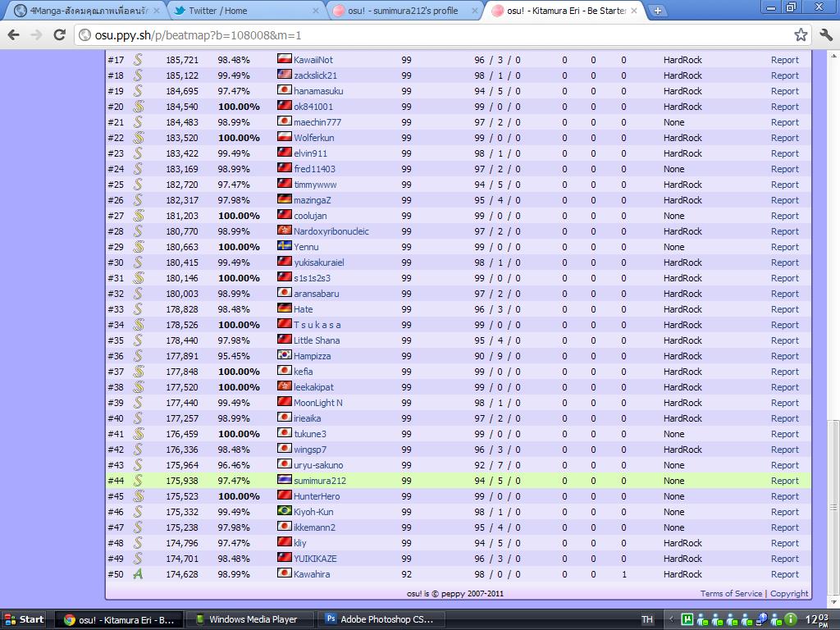Click the flag icon next to KawaiiNot
The width and height of the screenshot is (840, 630).
tap(284, 59)
